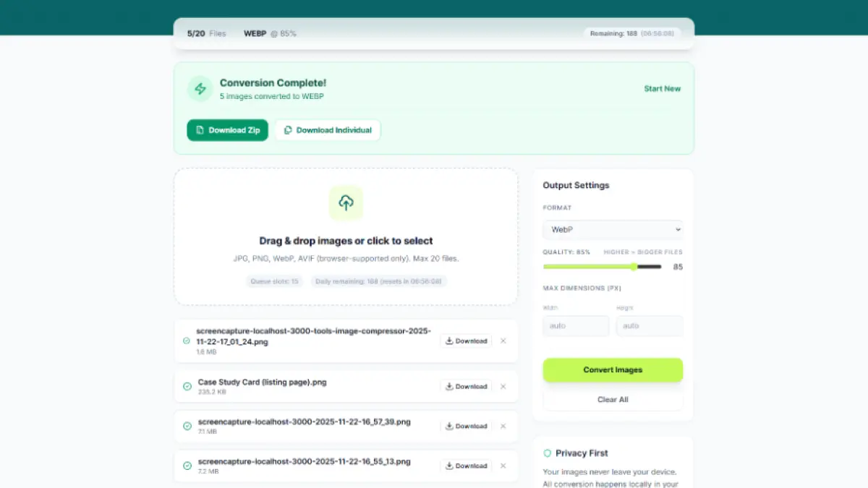This screenshot has height=488, width=868.
Task: Download the 16_55_13 screenshot file
Action: [x=466, y=466]
